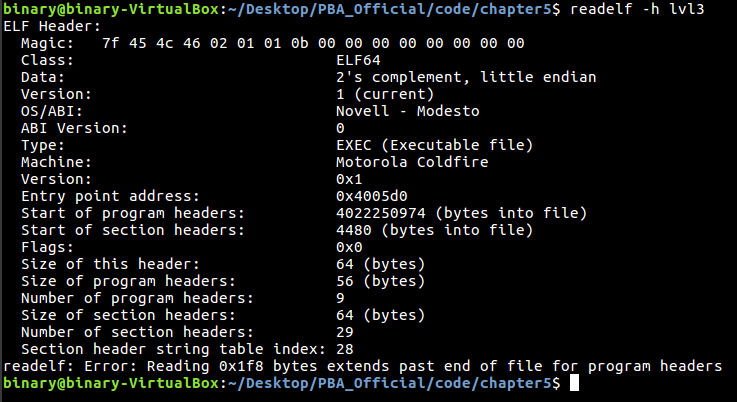Click the last prompt 'binary@binary-VirtualBox'
This screenshot has height=402, width=737.
pyautogui.click(x=111, y=383)
